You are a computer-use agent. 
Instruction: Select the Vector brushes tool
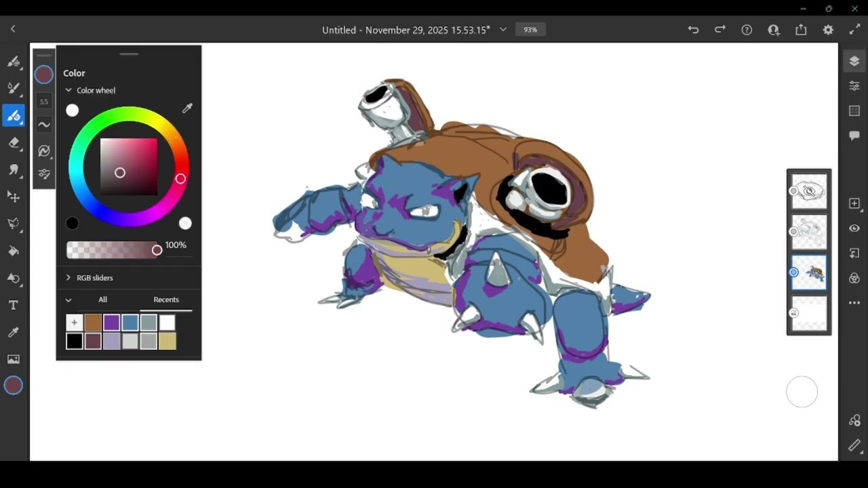coord(13,115)
